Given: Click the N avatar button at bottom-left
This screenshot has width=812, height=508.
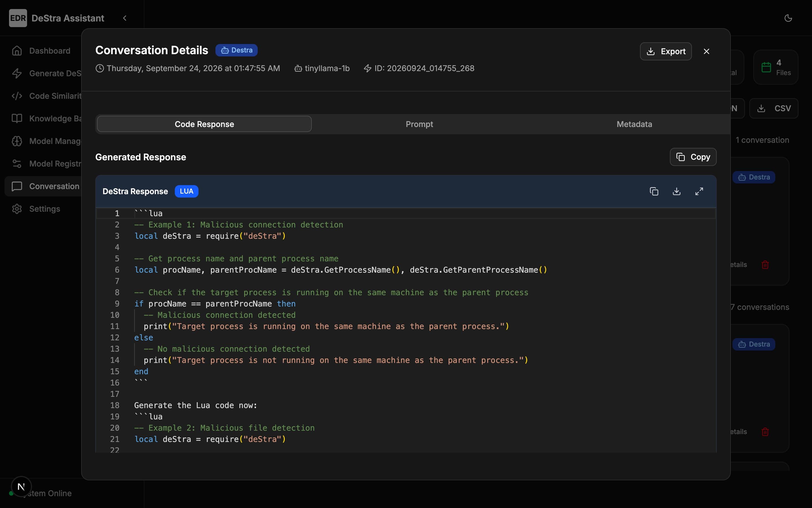Looking at the screenshot, I should click(21, 486).
